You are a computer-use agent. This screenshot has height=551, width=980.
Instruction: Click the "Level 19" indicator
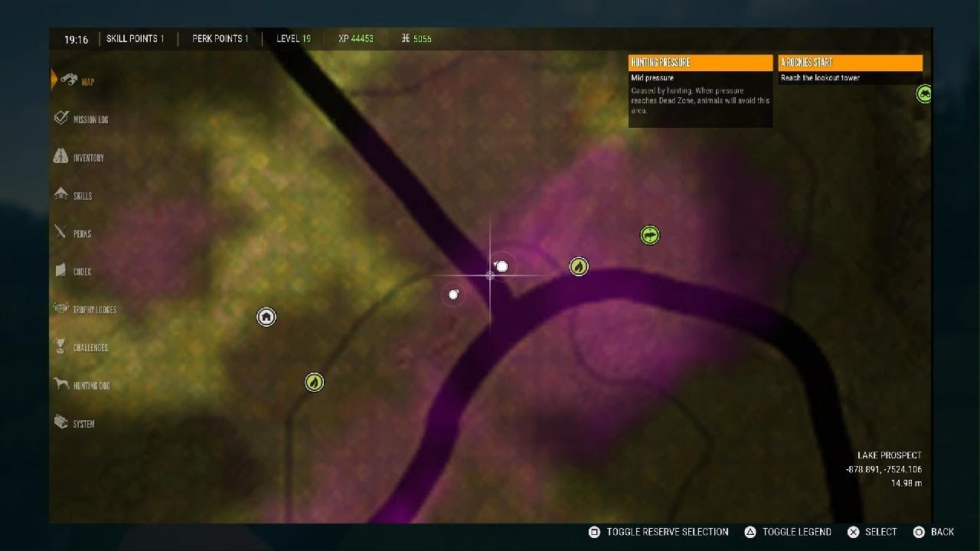point(294,38)
